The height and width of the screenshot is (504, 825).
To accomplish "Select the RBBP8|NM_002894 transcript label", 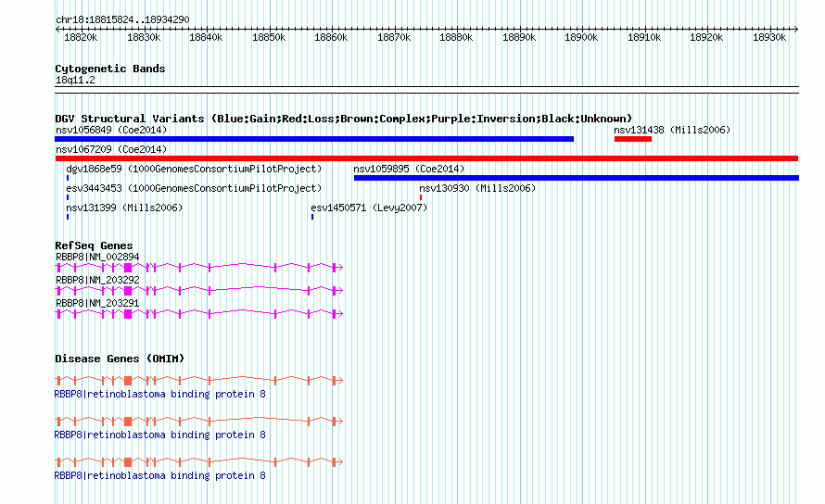I will [x=97, y=257].
